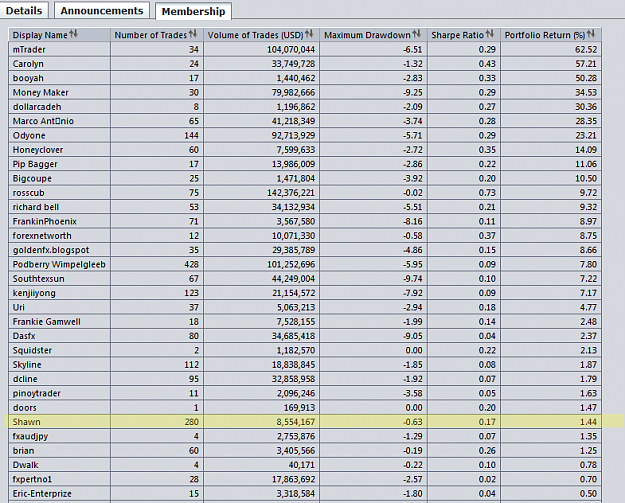
Task: Select the Dasfx entry
Action: click(x=24, y=336)
